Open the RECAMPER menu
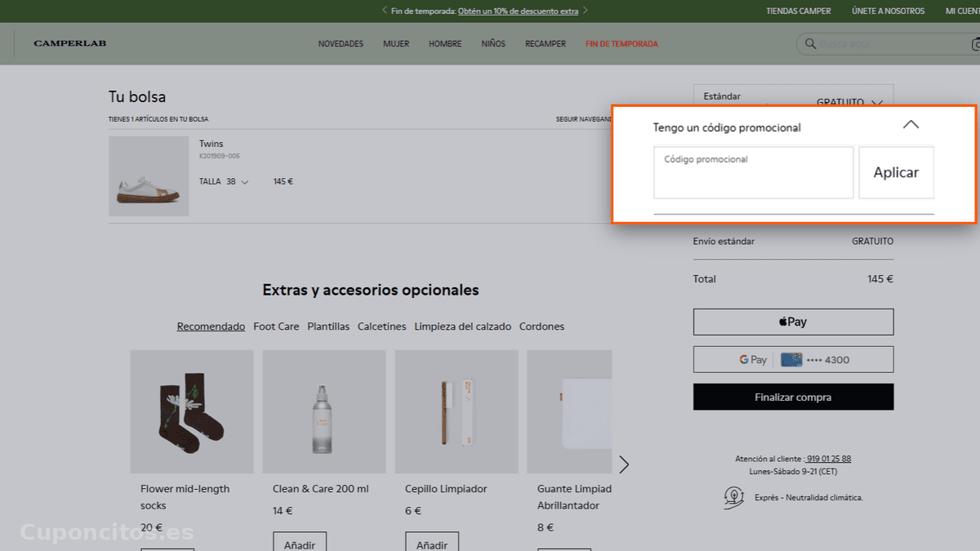 [x=546, y=44]
